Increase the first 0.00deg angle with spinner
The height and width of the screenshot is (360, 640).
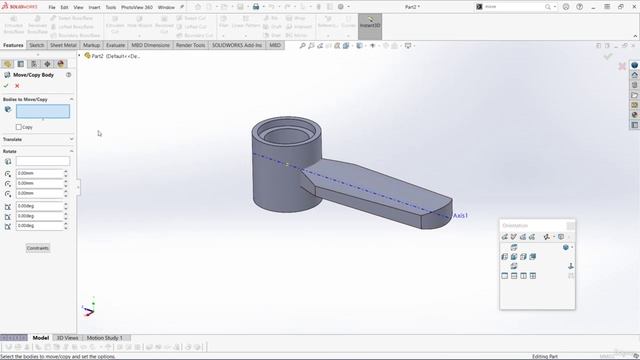coord(66,204)
